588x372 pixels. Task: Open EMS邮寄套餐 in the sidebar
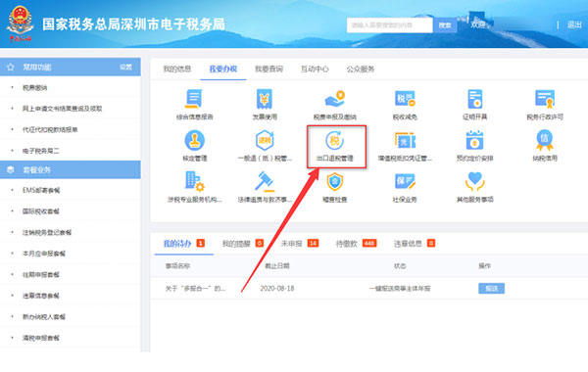click(x=41, y=190)
